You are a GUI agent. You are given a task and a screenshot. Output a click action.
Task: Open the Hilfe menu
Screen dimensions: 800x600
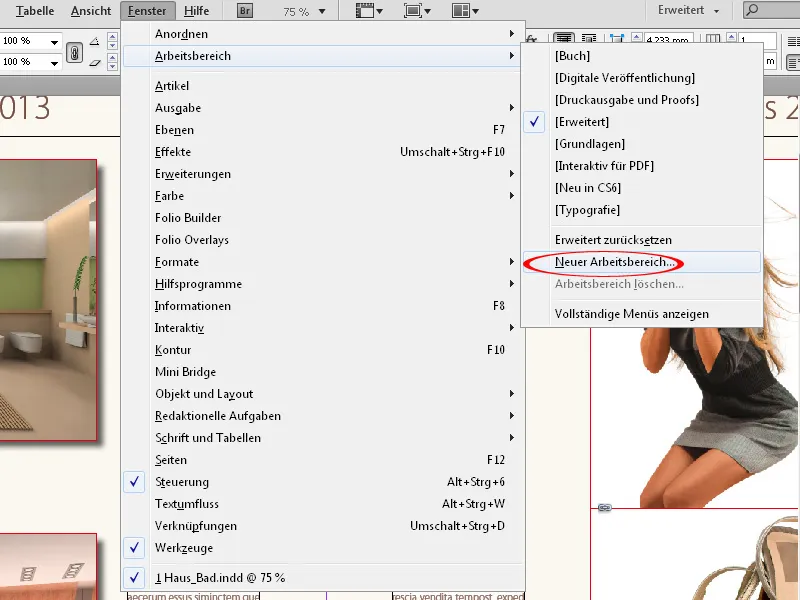196,11
